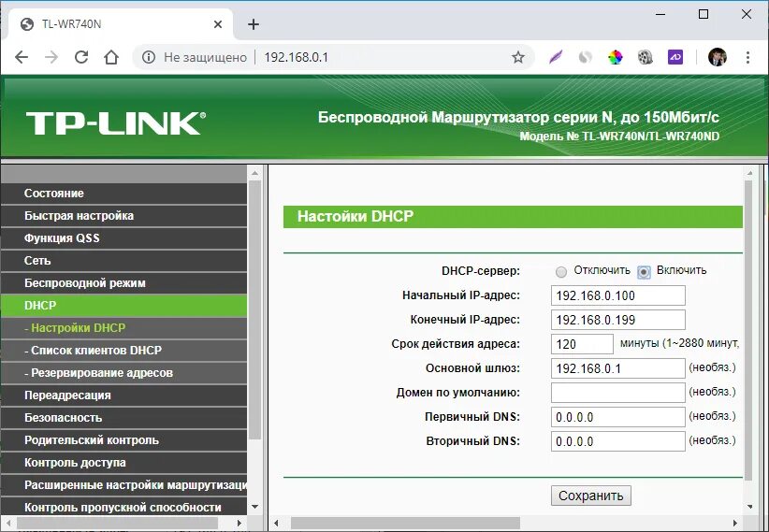Open a new browser tab
Viewport: 769px width, 532px height.
[x=254, y=24]
